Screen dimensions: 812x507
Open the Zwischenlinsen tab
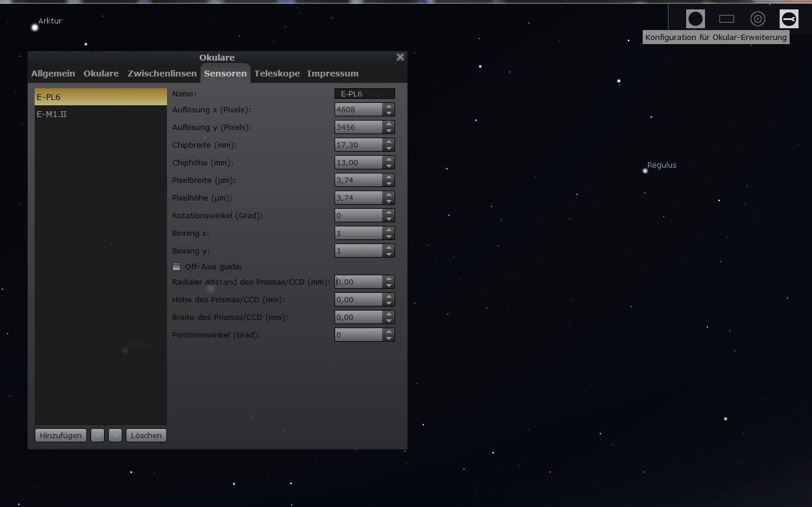pyautogui.click(x=162, y=74)
